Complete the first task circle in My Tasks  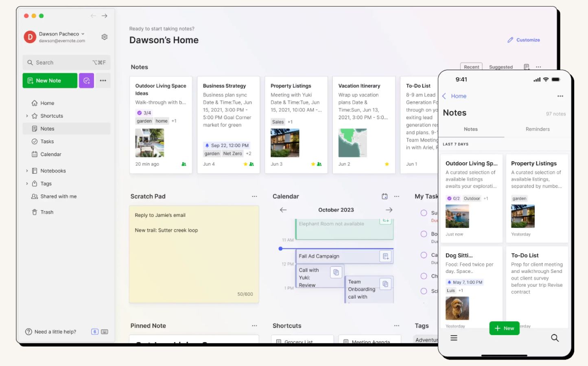[x=424, y=213]
